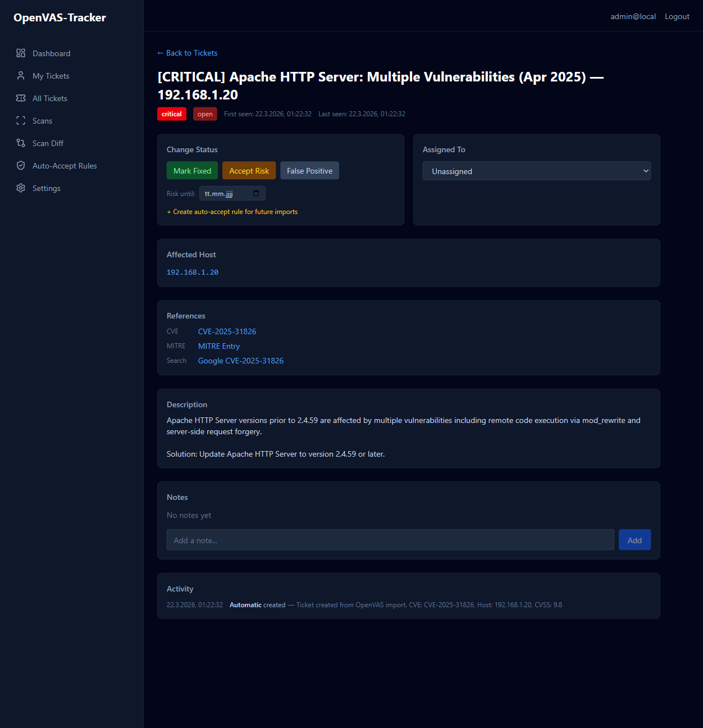Click the Scans frame icon

click(21, 120)
